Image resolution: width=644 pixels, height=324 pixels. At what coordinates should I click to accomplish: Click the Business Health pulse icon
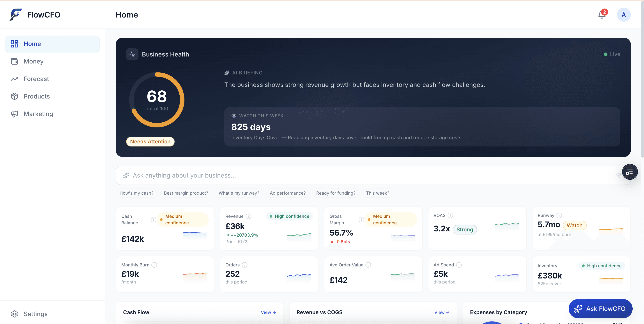pos(132,54)
